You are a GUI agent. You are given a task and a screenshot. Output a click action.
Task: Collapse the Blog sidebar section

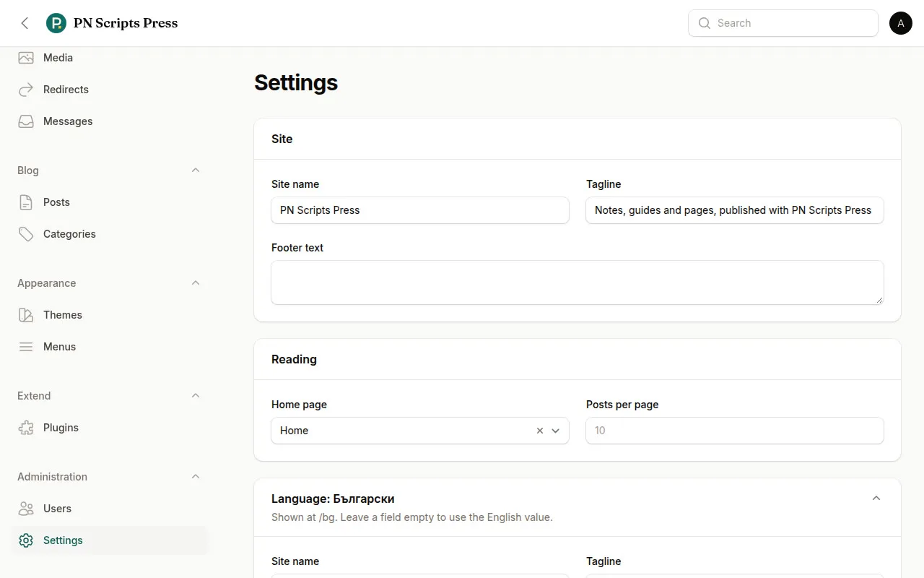[x=196, y=171]
